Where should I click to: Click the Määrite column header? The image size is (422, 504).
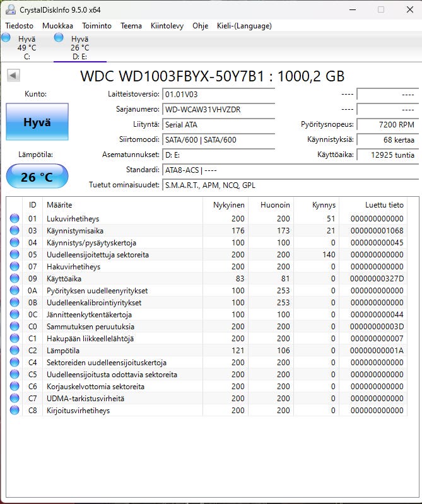122,205
